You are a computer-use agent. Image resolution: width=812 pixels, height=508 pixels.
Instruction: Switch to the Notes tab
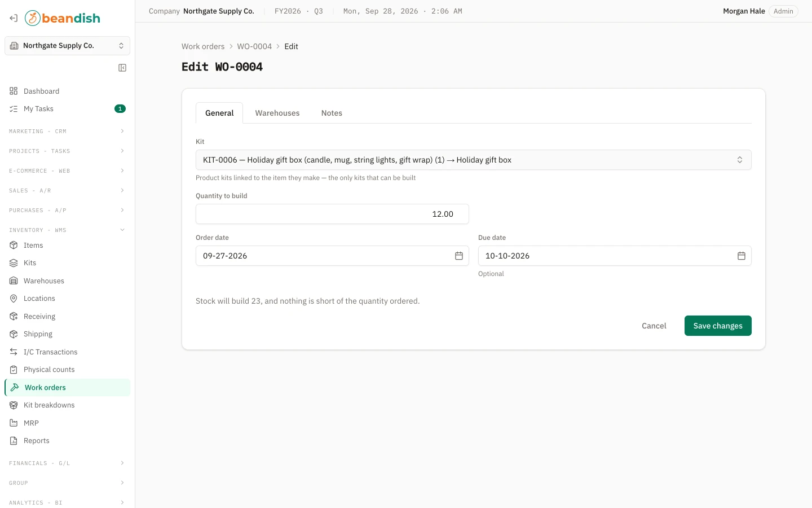click(x=332, y=113)
